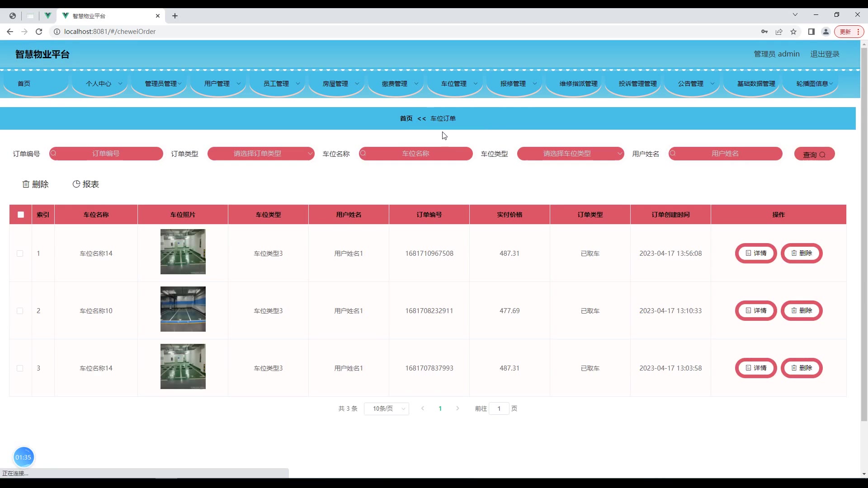The image size is (868, 488).
Task: Toggle the select-all checkbox in the table header
Action: pos(21,215)
